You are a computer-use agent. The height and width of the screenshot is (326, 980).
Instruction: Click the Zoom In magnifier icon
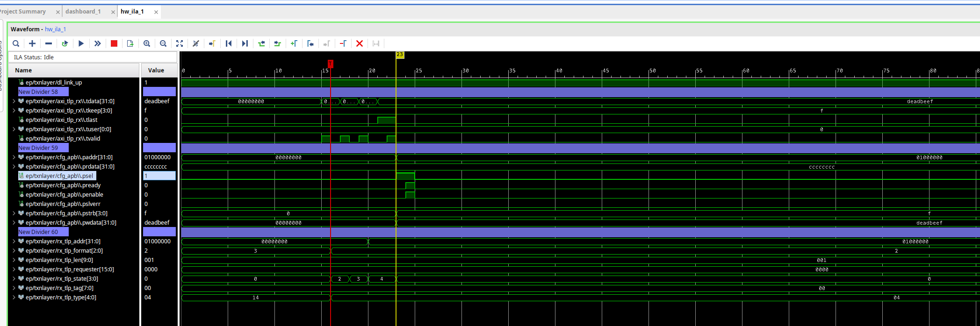pos(147,43)
